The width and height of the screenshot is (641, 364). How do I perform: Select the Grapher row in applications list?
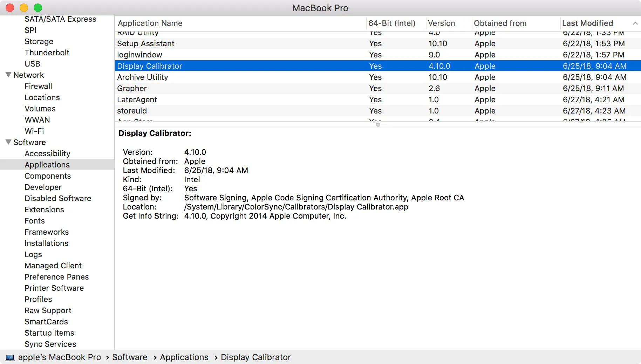(x=132, y=88)
